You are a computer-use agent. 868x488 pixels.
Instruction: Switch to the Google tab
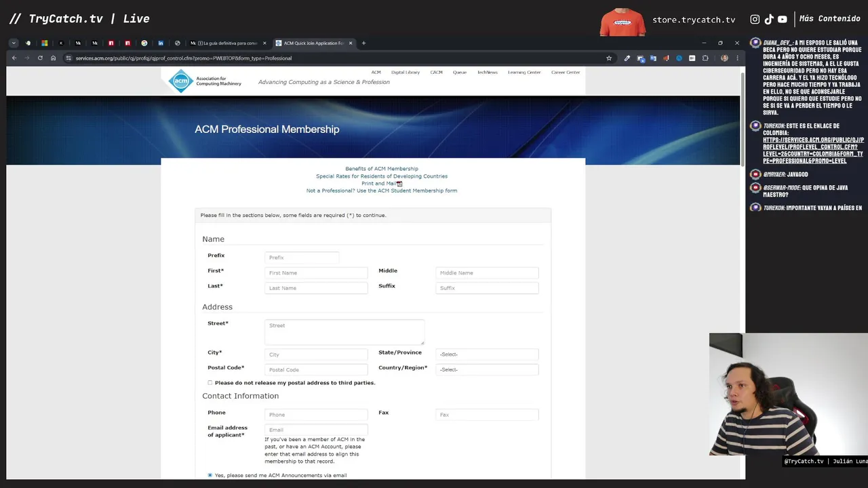144,43
